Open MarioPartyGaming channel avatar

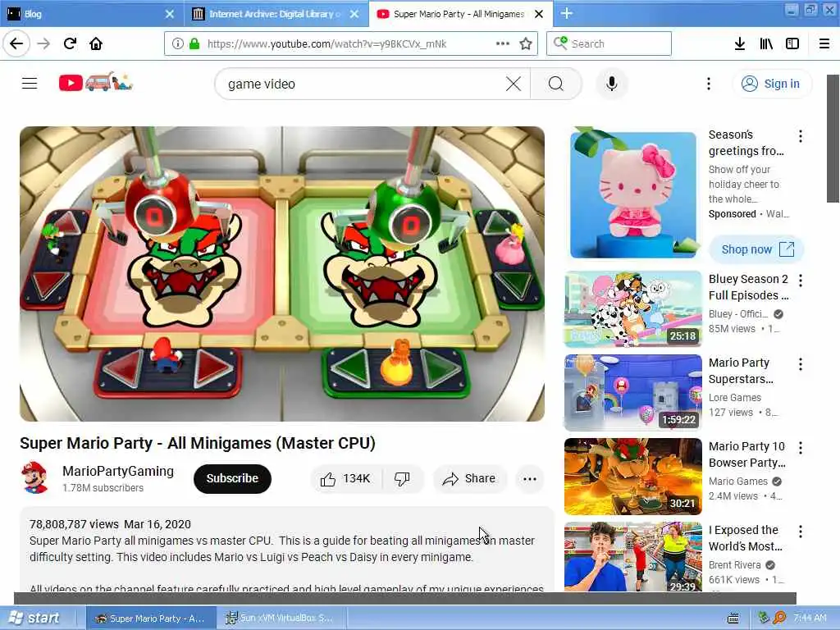pyautogui.click(x=35, y=478)
